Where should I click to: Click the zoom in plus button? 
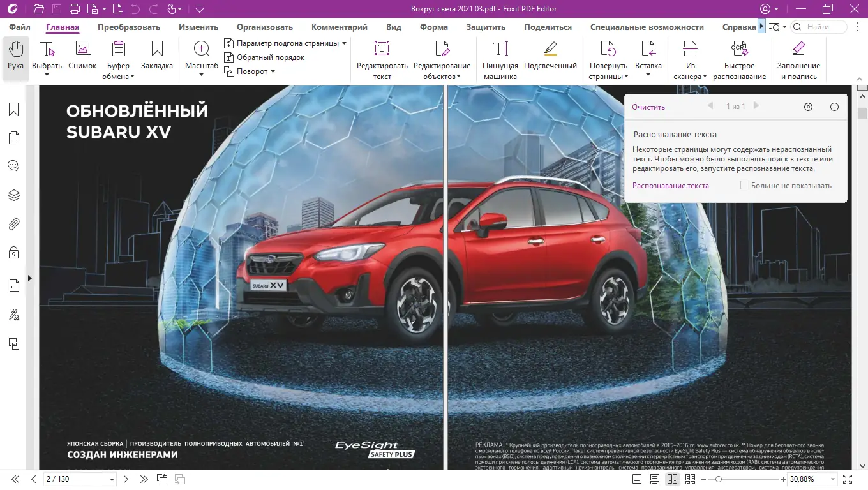coord(784,479)
